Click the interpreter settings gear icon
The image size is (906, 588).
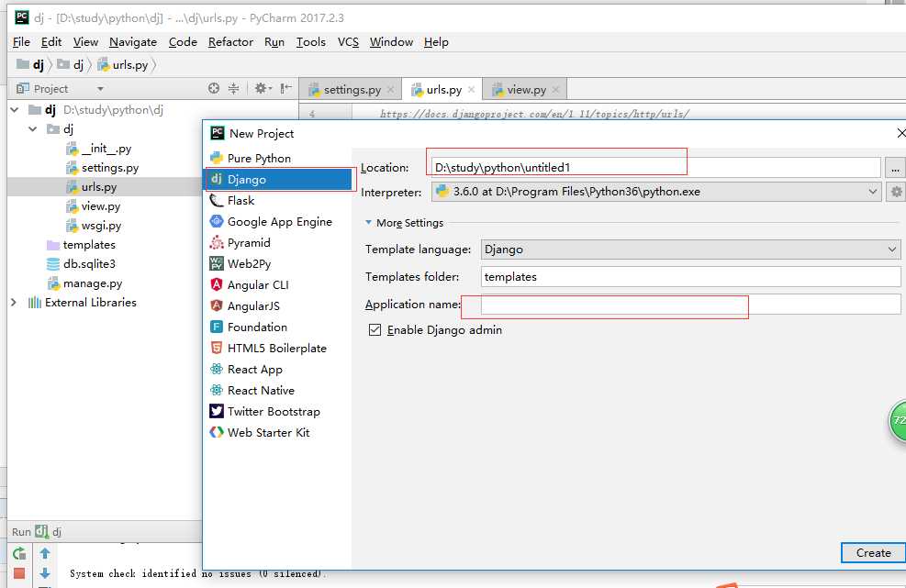click(x=896, y=192)
